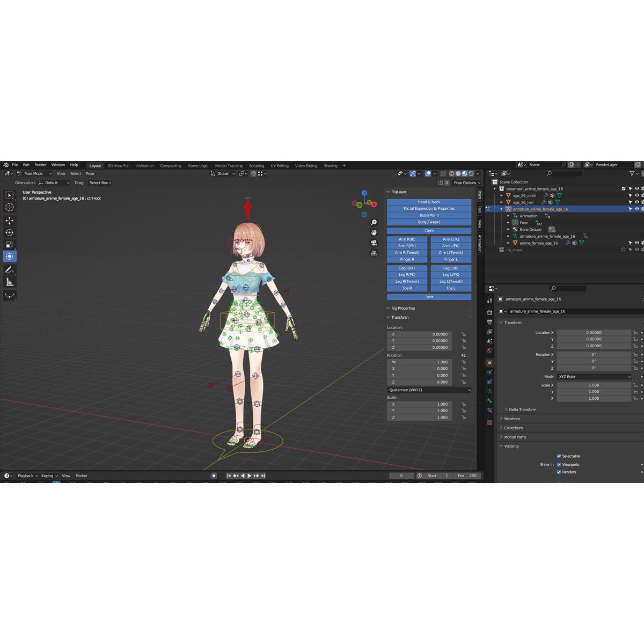Expand the Bone Groups entry in the outliner
This screenshot has height=644, width=644.
click(508, 229)
